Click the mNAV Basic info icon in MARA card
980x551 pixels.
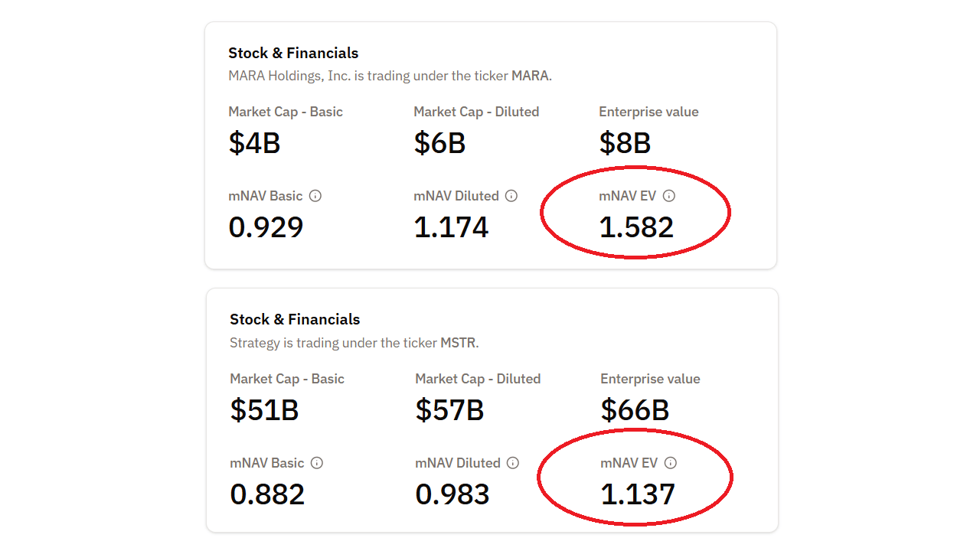click(x=315, y=196)
